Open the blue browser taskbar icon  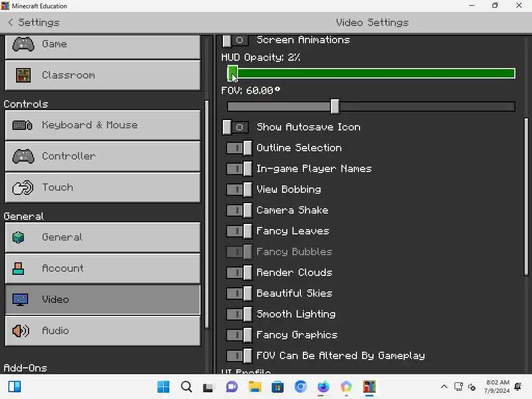click(301, 387)
